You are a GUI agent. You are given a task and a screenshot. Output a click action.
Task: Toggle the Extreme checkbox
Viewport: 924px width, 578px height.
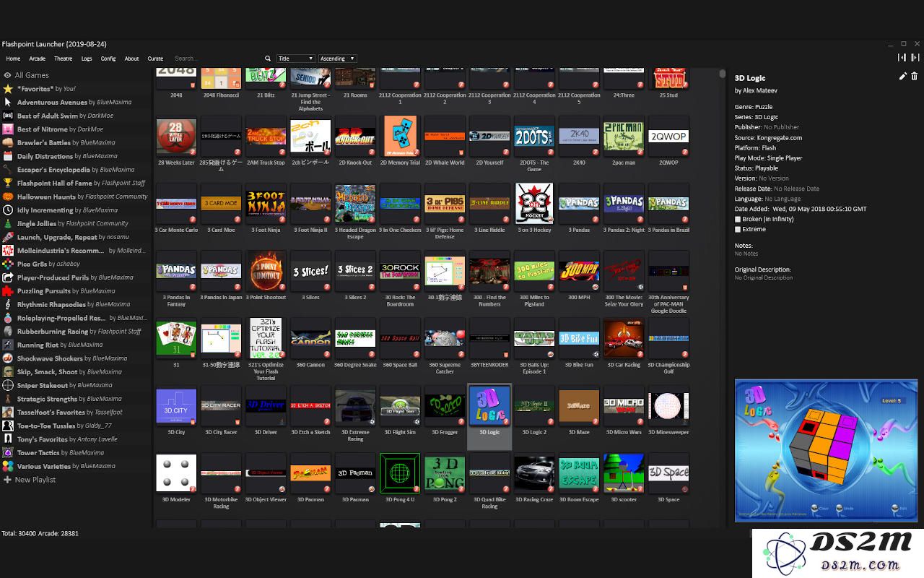[738, 229]
